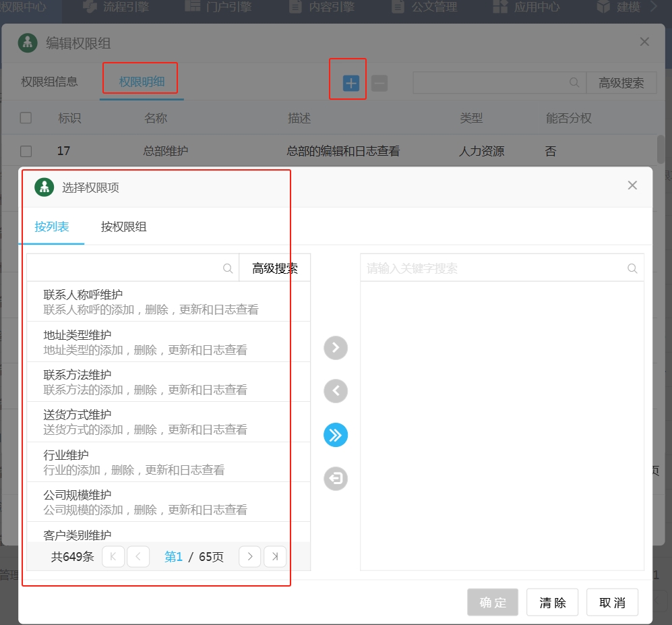Click 高级搜索 button in selection dialog
Screen dimensions: 672x625
(275, 268)
